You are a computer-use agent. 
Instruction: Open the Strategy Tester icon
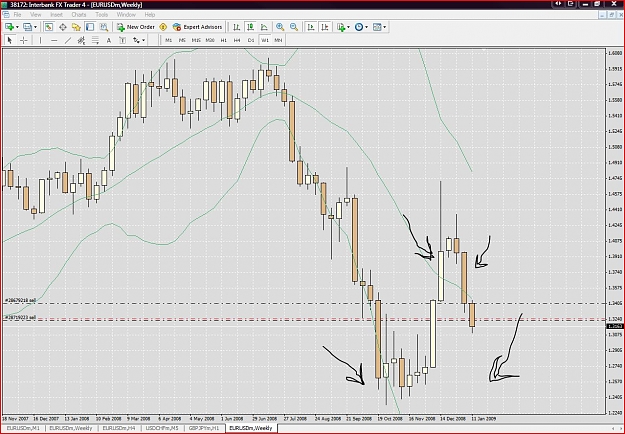(x=104, y=27)
